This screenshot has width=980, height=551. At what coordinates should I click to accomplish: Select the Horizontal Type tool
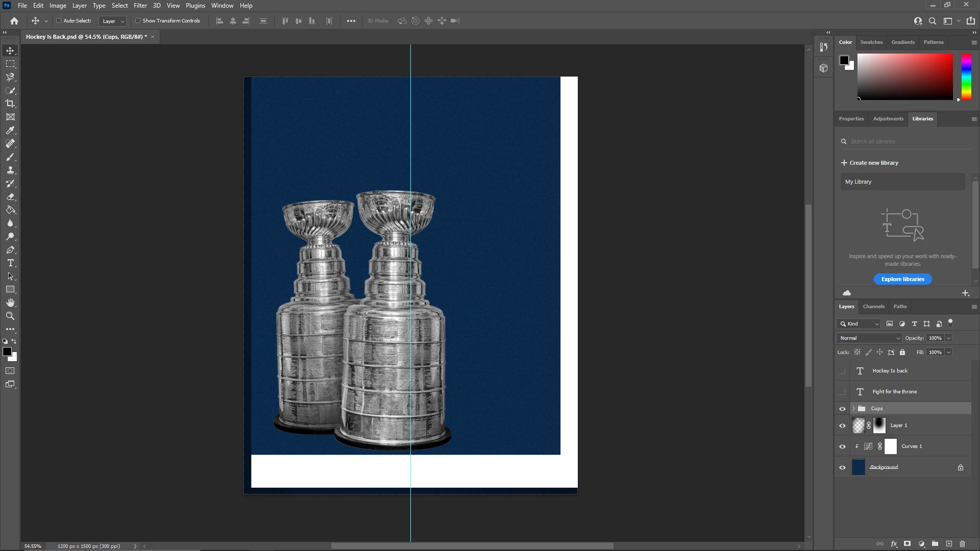10,263
